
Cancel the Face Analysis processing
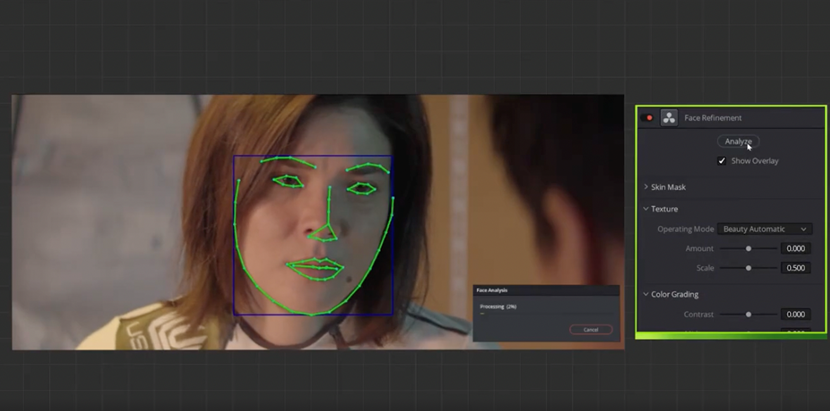pos(591,329)
